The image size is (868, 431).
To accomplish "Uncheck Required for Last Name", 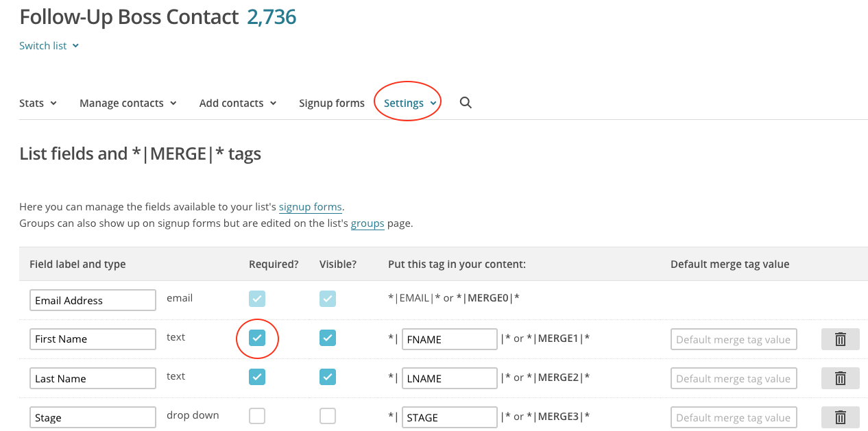I will coord(257,377).
